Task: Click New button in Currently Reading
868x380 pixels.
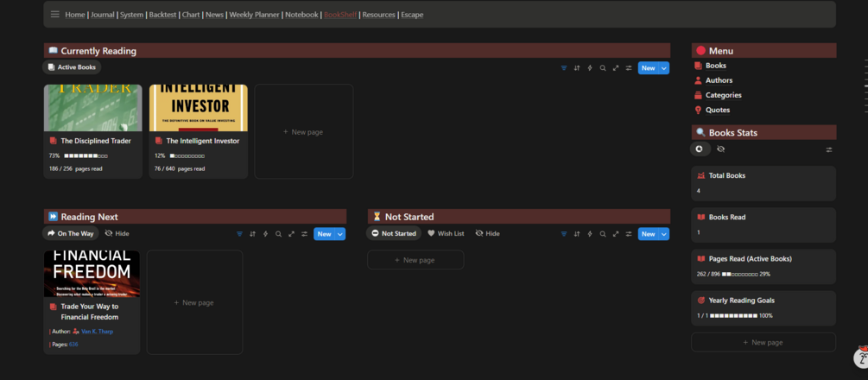Action: point(649,68)
